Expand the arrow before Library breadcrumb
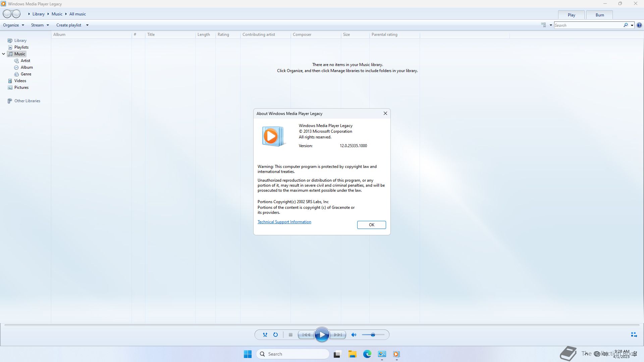Viewport: 644px width, 362px height. pyautogui.click(x=29, y=14)
